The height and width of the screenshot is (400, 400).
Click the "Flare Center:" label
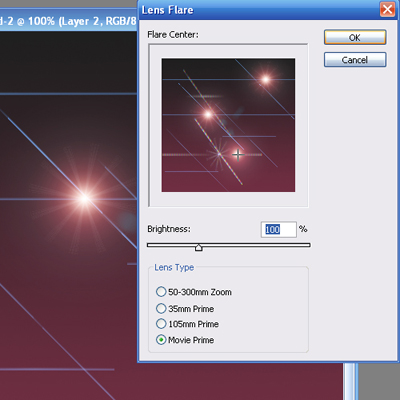(173, 35)
